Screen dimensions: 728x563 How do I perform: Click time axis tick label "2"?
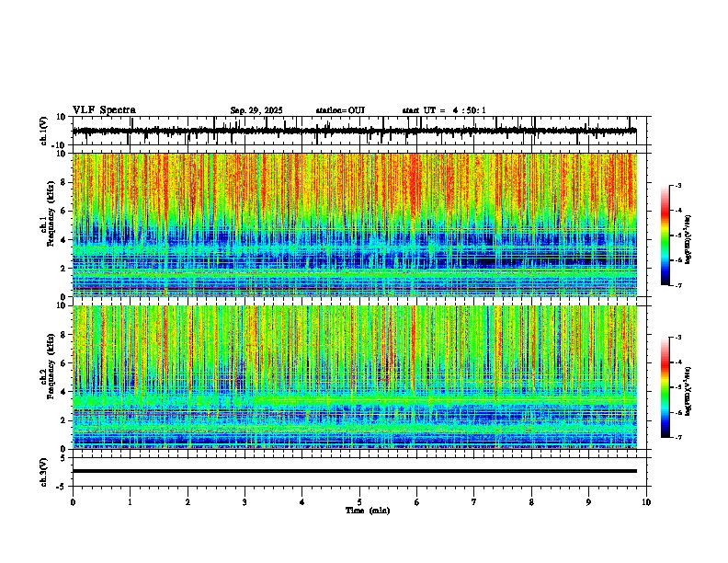[188, 502]
